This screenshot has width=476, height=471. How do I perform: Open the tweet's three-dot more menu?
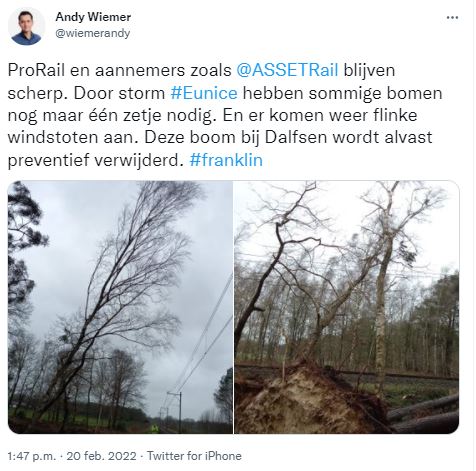[x=452, y=18]
